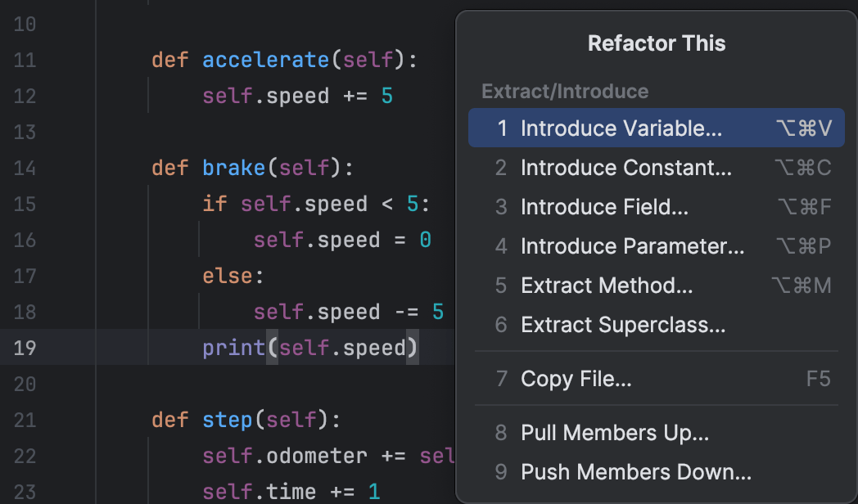
Task: Place cursor on the brake method name
Action: click(234, 169)
